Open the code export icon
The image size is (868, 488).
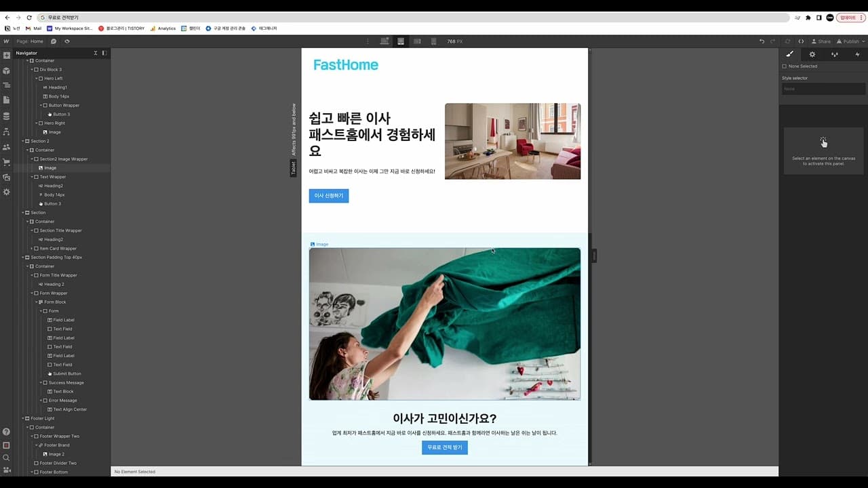point(801,41)
